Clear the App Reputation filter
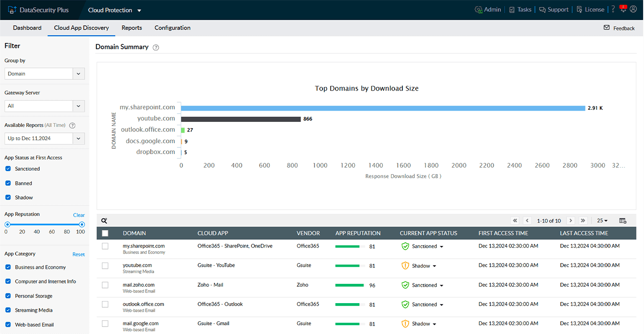Screen dimensions: 644x334 [x=79, y=215]
